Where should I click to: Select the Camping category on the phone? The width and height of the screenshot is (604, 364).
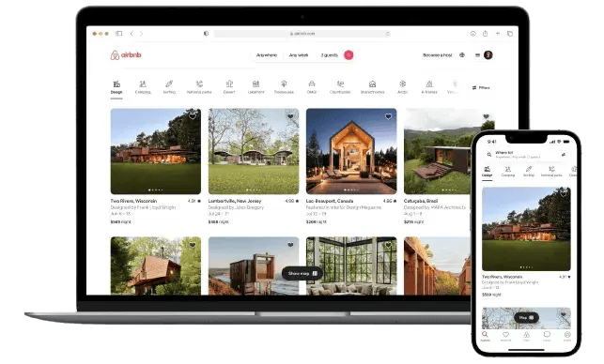coord(507,172)
